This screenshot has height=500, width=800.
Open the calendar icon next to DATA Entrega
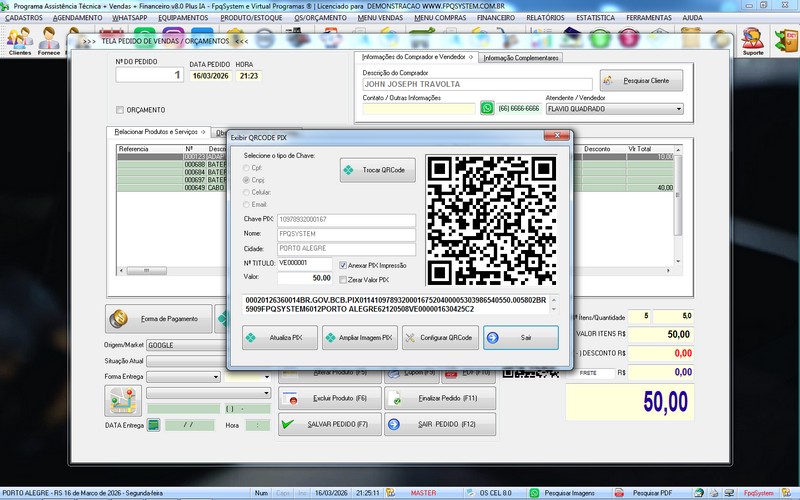click(154, 425)
